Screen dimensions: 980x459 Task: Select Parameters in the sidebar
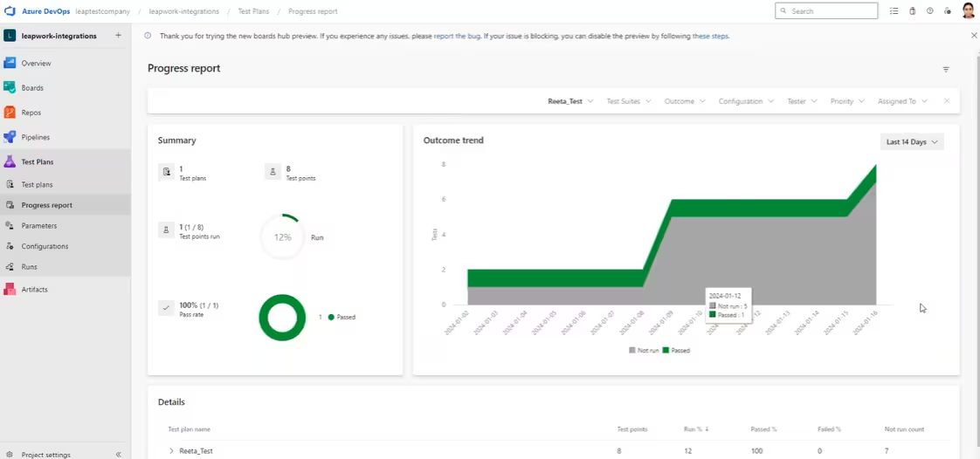coord(38,226)
